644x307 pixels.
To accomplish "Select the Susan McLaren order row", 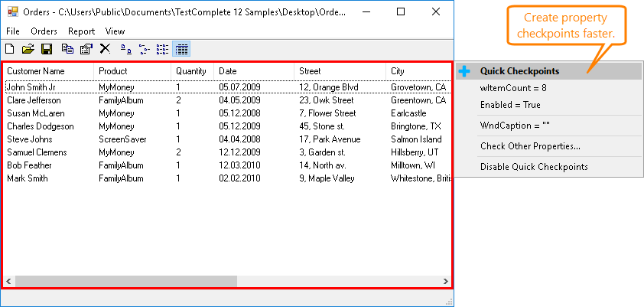I will [227, 113].
